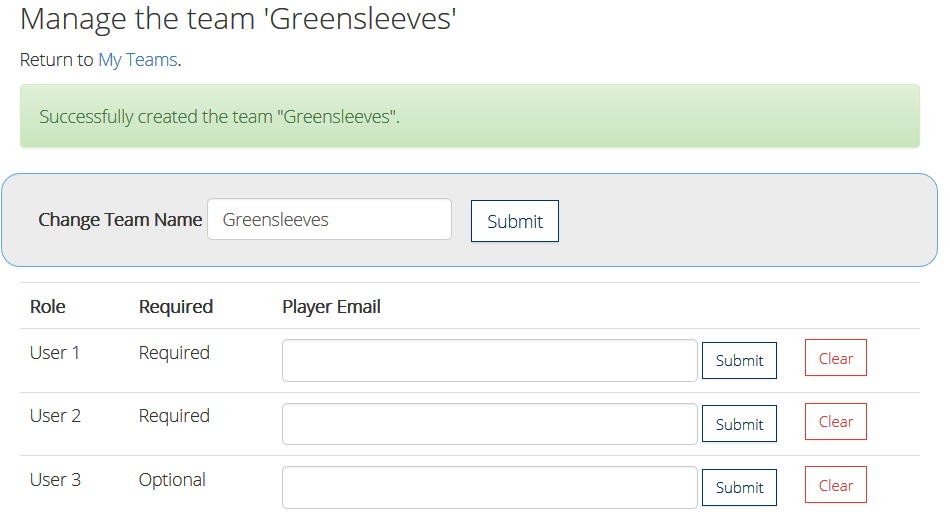Open the My Teams link

tap(137, 60)
